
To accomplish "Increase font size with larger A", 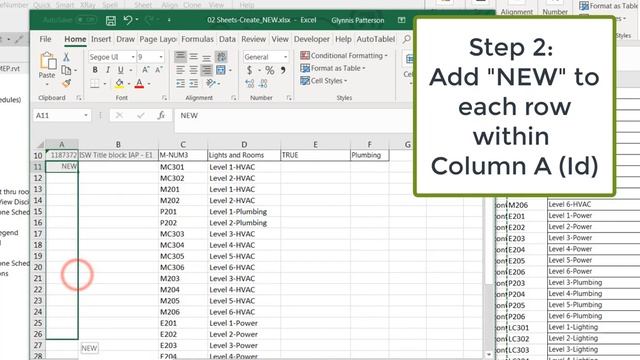I will [145, 70].
